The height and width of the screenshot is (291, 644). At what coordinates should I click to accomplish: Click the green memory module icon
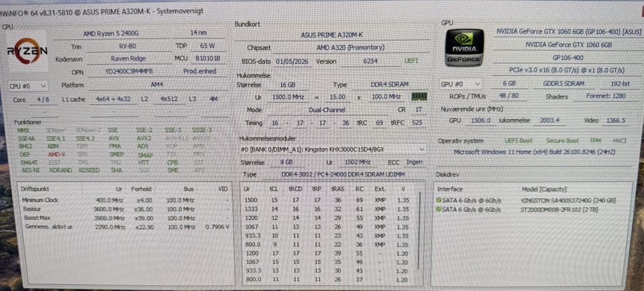click(x=419, y=97)
